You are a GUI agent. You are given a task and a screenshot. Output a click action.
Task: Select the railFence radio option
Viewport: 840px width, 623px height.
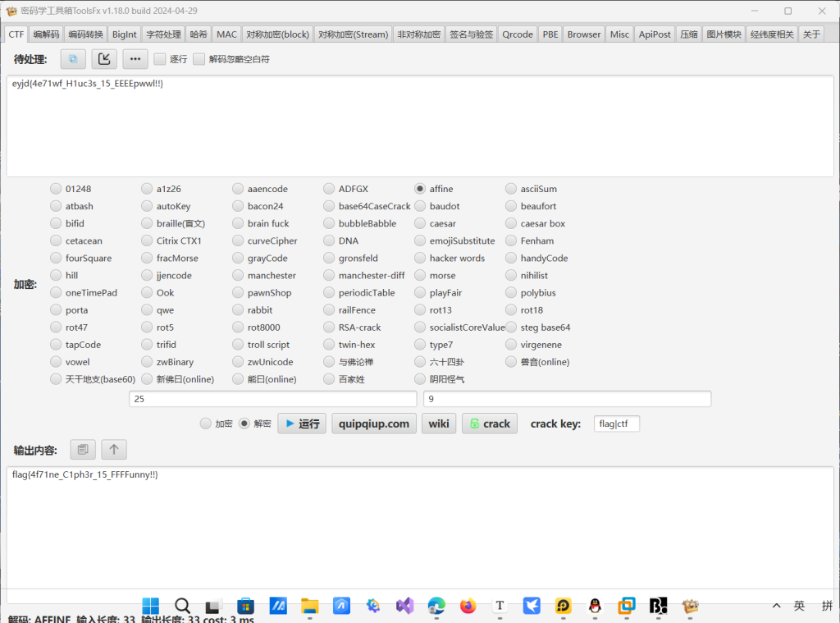[x=329, y=310]
